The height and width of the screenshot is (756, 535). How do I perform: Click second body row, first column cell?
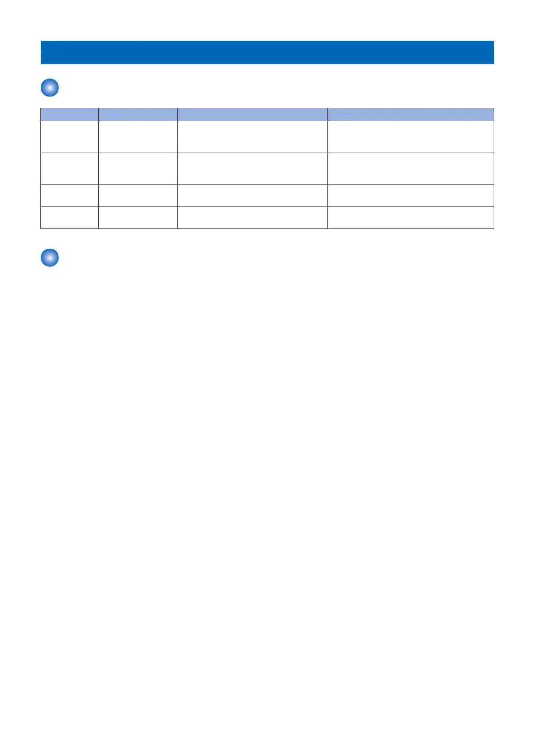pos(70,169)
